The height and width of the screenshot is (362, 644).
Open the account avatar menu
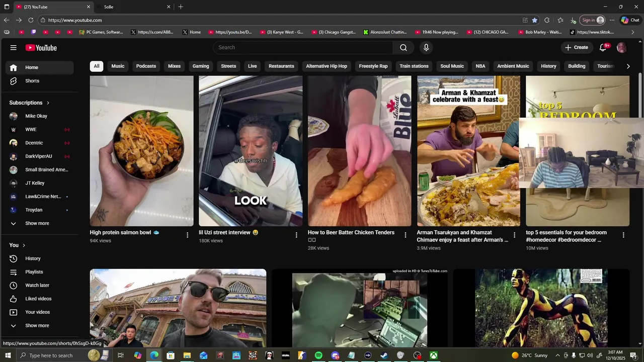(622, 47)
